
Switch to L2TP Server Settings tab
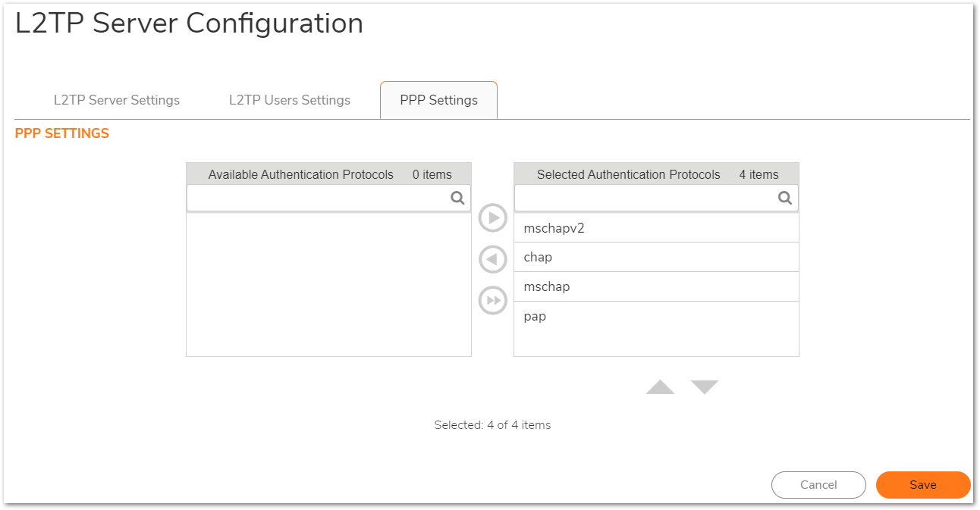point(117,100)
